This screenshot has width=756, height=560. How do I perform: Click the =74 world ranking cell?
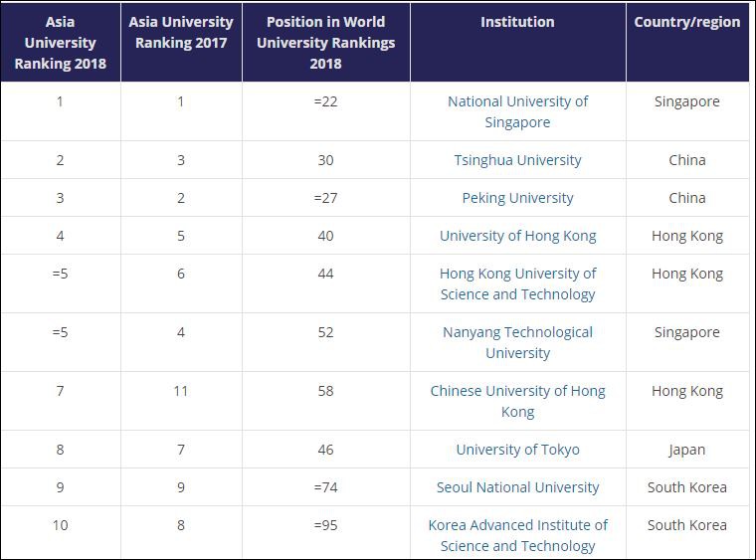coord(325,487)
